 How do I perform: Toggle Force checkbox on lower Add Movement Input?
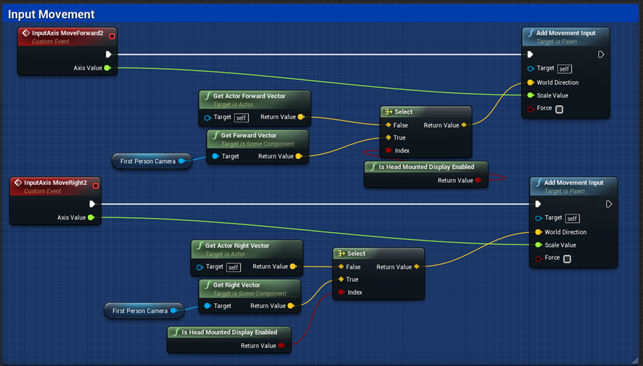(x=567, y=259)
